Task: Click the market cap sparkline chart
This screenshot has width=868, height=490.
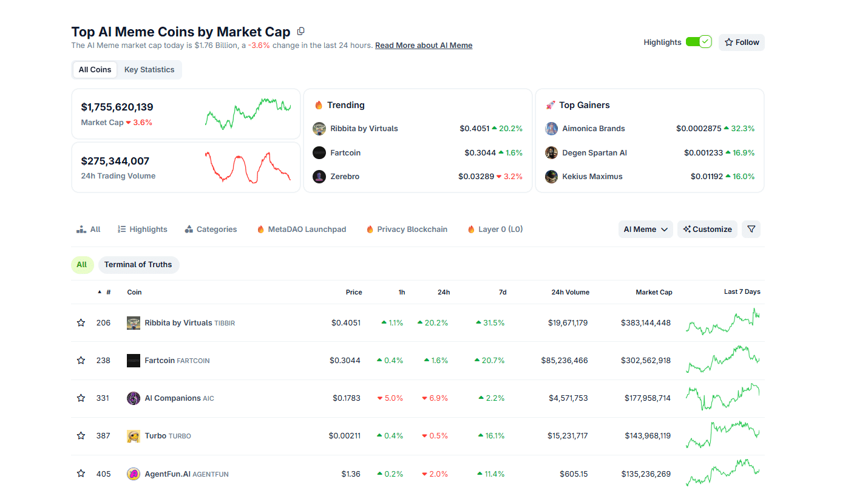Action: pyautogui.click(x=246, y=114)
